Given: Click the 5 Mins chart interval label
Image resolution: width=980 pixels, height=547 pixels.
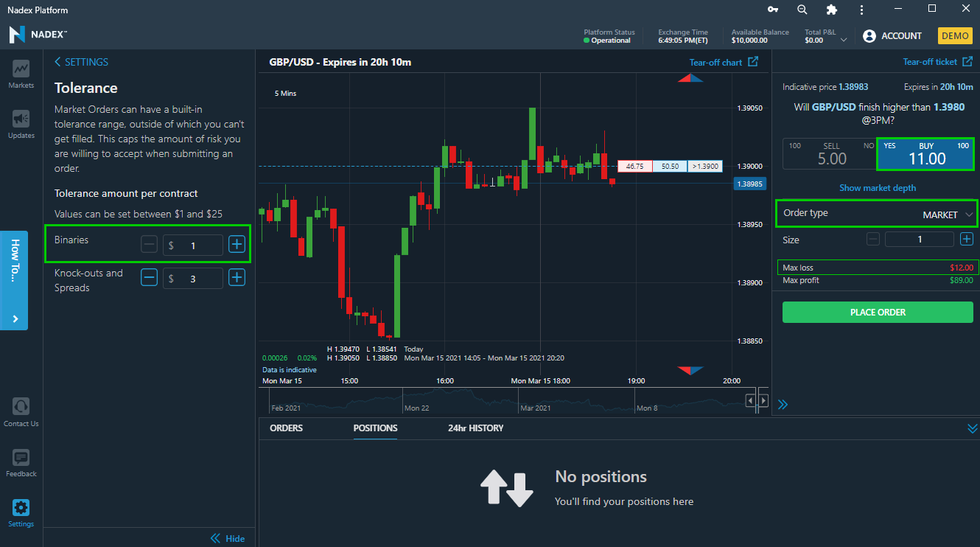Looking at the screenshot, I should pyautogui.click(x=285, y=94).
